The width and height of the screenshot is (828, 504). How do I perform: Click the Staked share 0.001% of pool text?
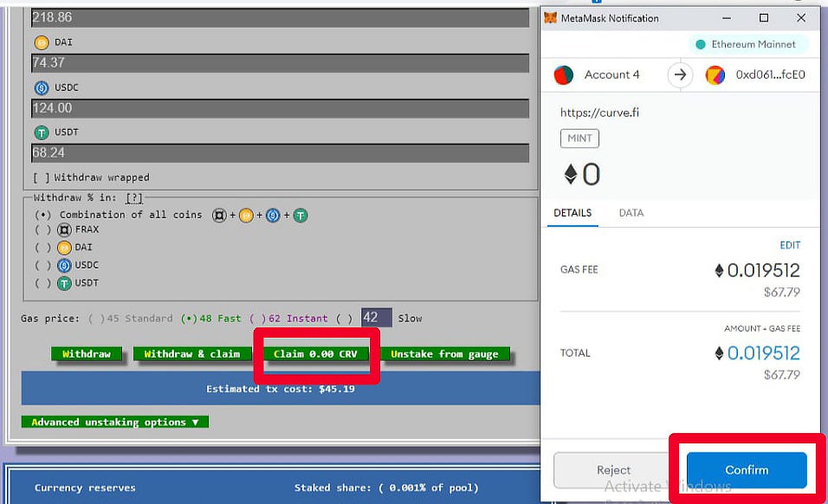click(x=386, y=488)
